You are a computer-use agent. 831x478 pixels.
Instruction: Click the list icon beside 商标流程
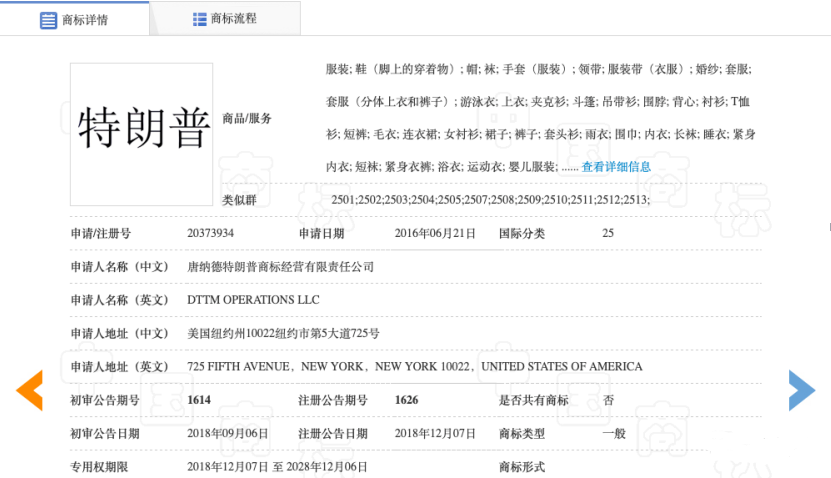click(199, 19)
